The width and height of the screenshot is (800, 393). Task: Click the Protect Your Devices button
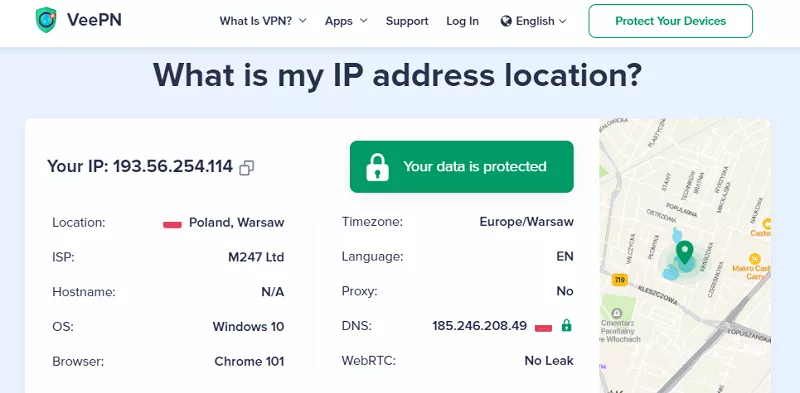(x=670, y=21)
